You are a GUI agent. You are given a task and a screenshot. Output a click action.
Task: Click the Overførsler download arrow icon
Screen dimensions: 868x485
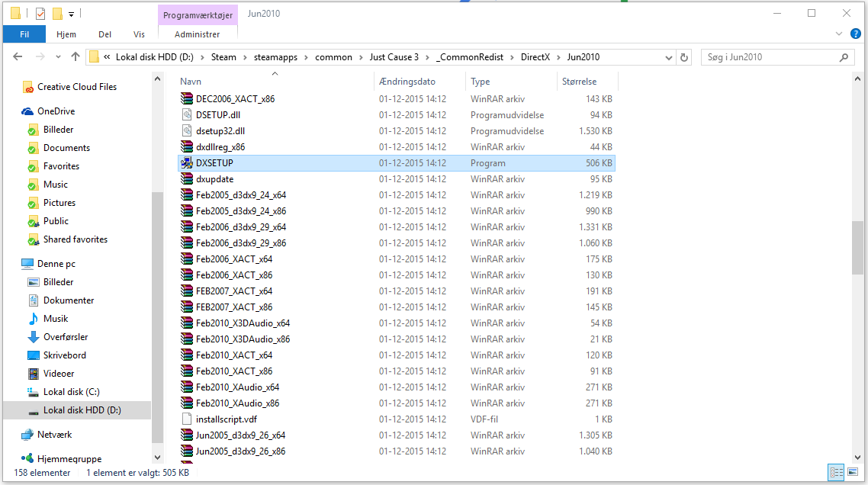click(x=34, y=336)
